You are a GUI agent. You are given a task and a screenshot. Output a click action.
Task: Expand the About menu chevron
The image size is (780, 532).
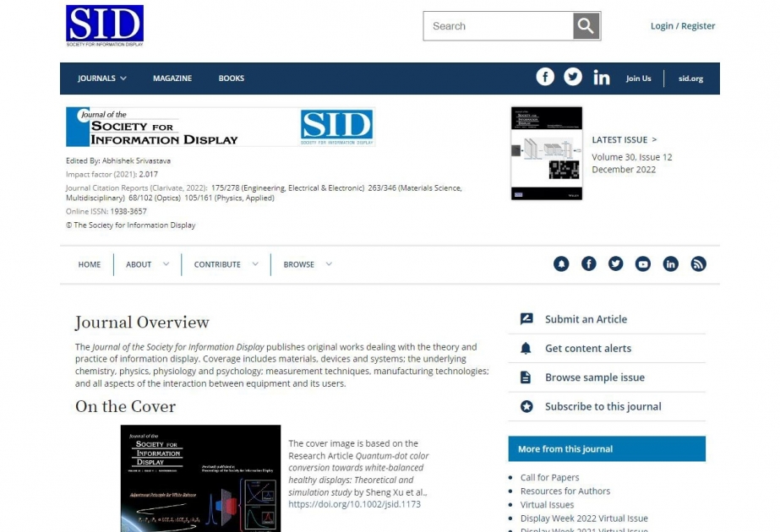point(166,264)
